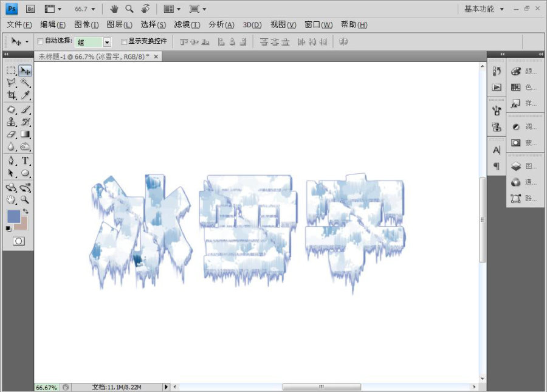Screen dimensions: 547x392
Task: Select the Brush tool
Action: [x=25, y=109]
